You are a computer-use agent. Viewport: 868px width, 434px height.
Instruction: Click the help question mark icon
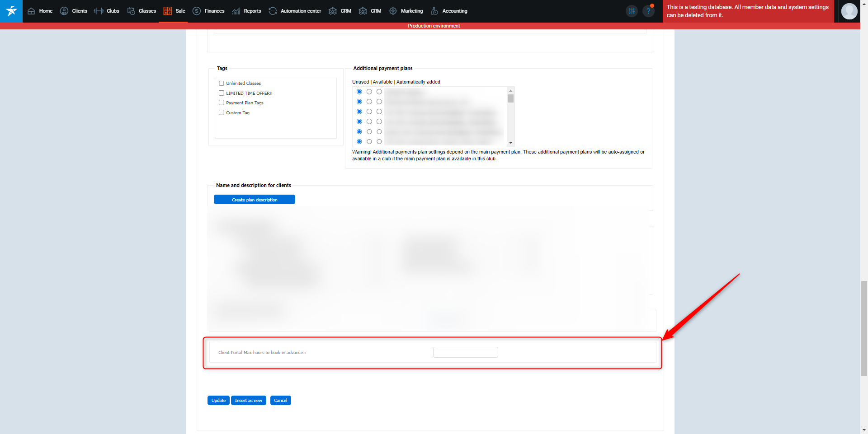tap(648, 11)
